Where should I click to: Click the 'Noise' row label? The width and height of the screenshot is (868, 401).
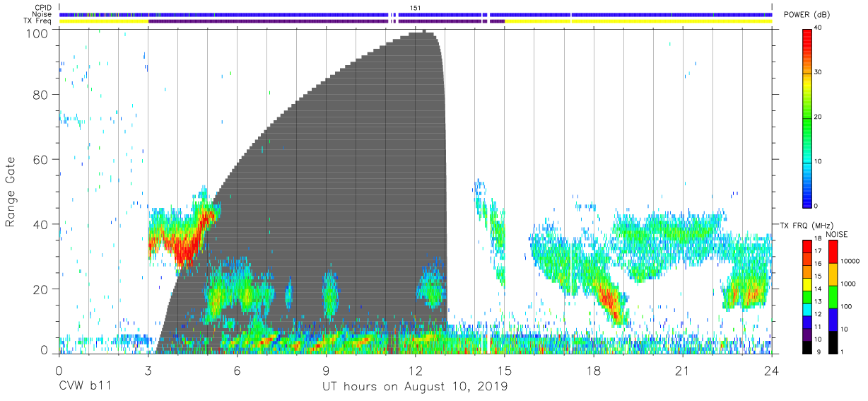click(x=43, y=14)
